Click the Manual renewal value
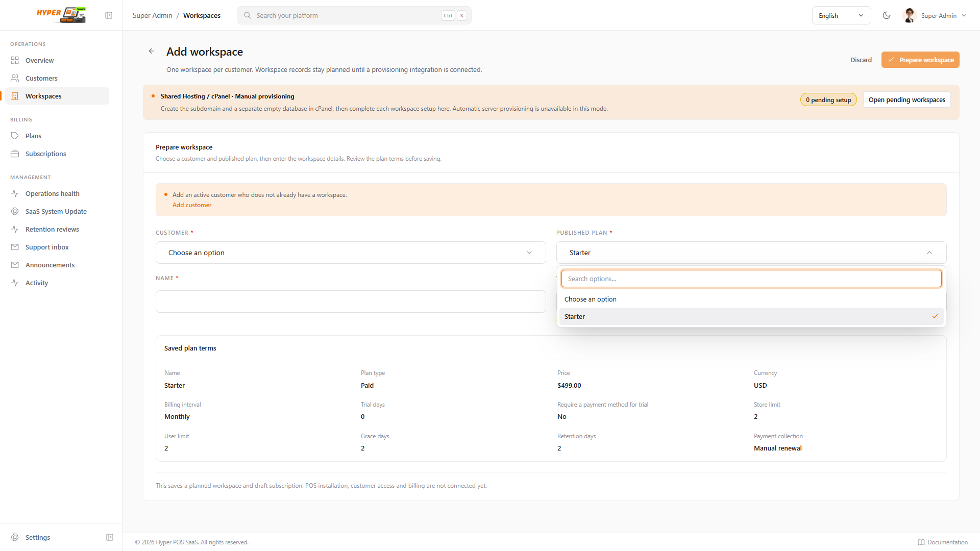 pos(777,448)
